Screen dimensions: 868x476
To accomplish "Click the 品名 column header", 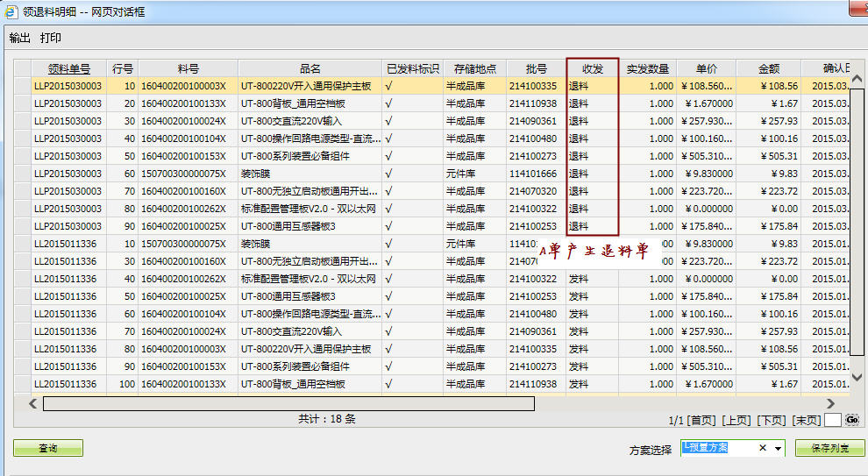I will 310,68.
